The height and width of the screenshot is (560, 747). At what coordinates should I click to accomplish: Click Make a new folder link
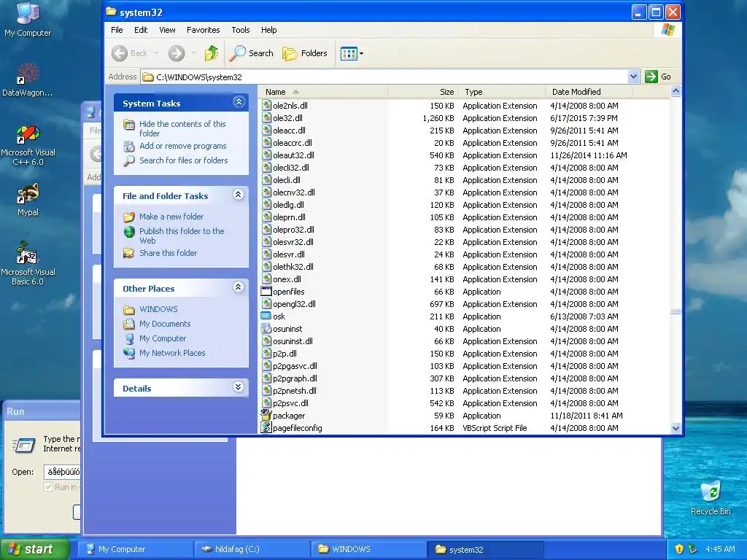click(171, 217)
